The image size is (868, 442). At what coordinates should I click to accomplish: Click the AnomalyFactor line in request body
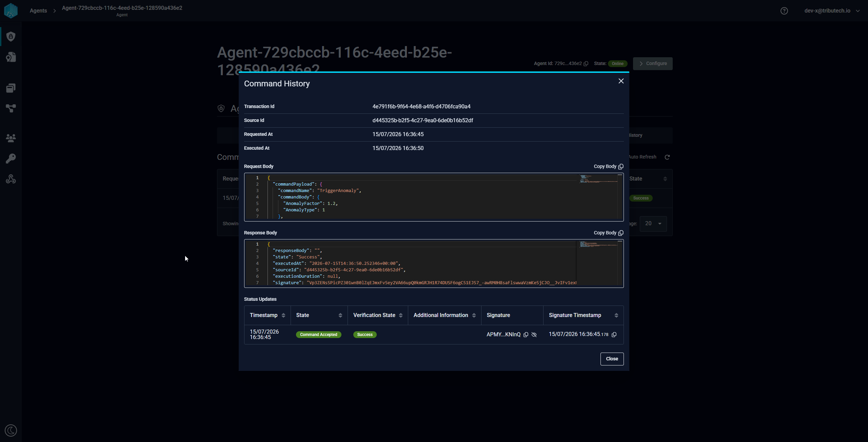(x=310, y=203)
